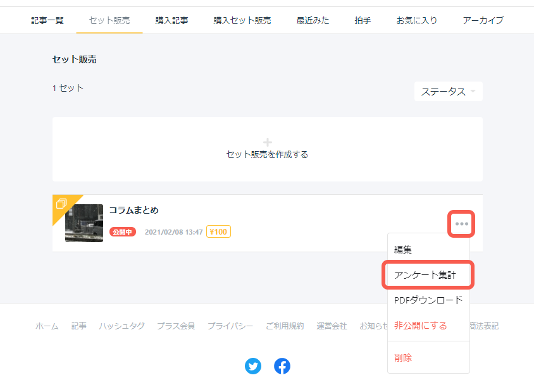The image size is (534, 392).
Task: Go to the 購入記事 tab
Action: coord(171,20)
